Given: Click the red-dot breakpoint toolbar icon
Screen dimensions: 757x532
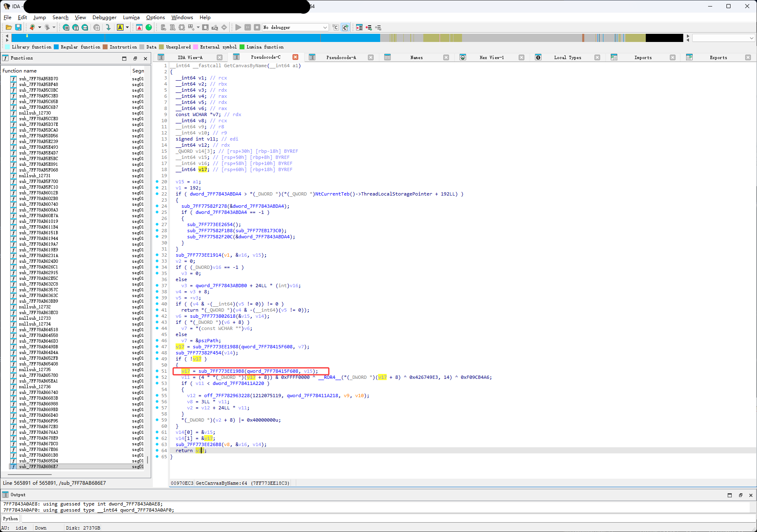Looking at the screenshot, I should (369, 27).
